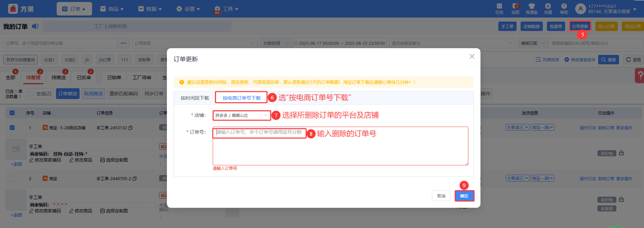Click the order number search field
This screenshot has width=644, height=228.
[x=60, y=43]
